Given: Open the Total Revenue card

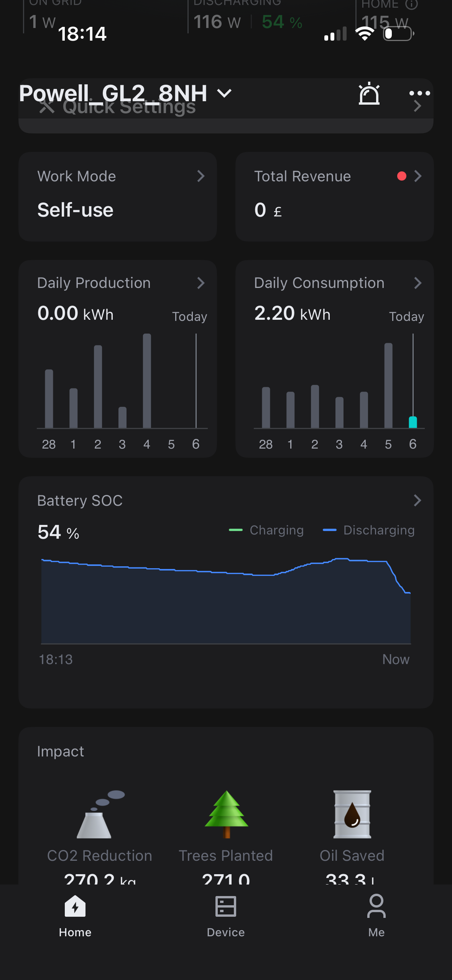Looking at the screenshot, I should (334, 196).
